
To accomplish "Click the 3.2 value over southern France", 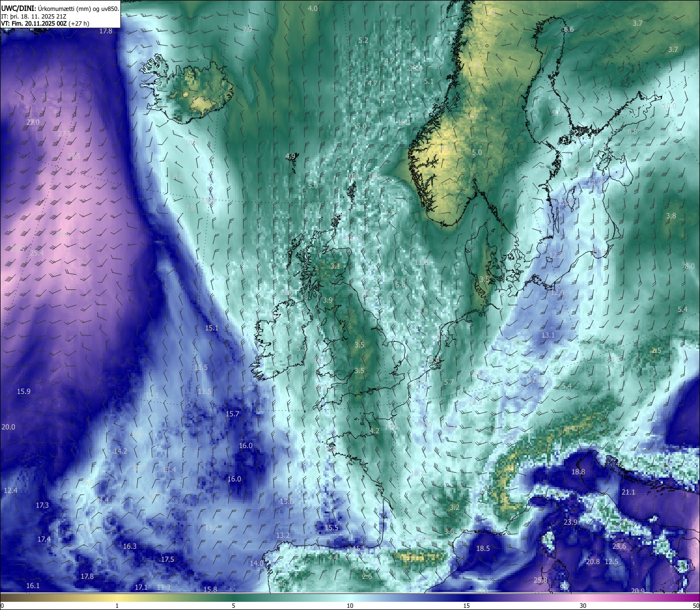I will coord(454,507).
